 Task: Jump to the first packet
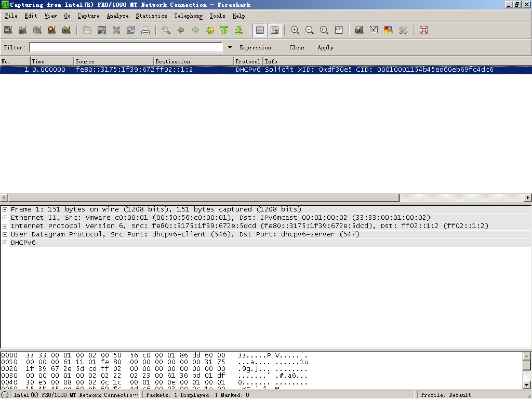coord(224,30)
